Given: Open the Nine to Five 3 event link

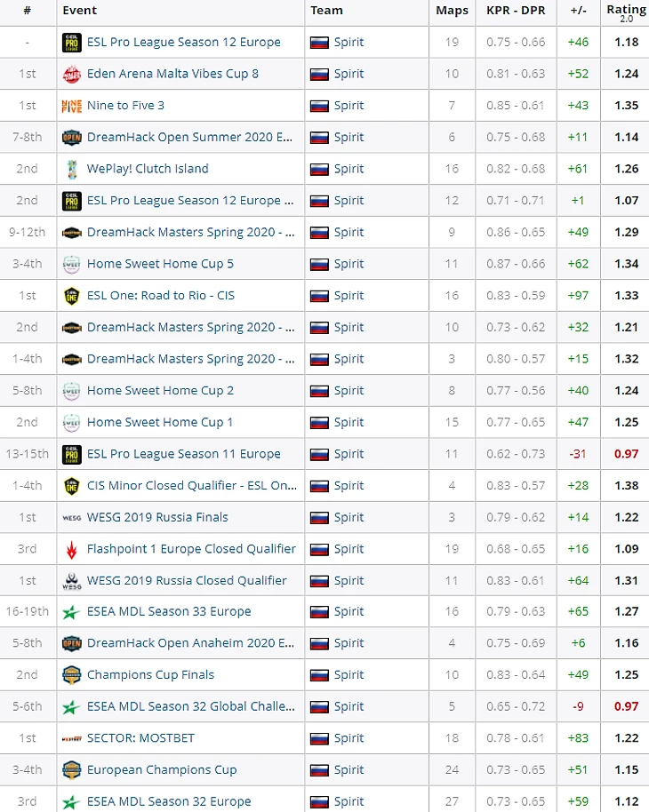Looking at the screenshot, I should click(x=125, y=106).
